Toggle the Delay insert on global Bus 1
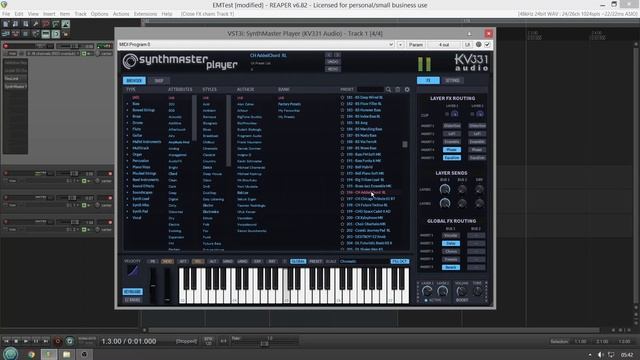 451,243
